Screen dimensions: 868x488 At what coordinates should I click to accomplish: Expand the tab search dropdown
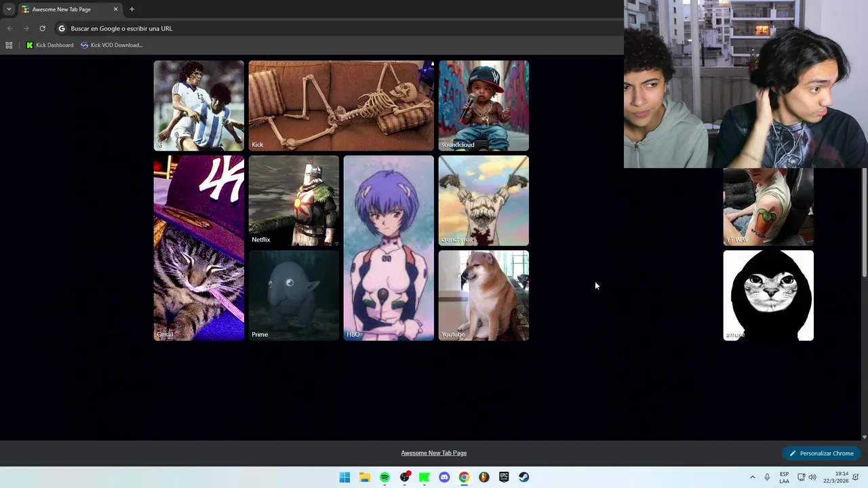9,9
